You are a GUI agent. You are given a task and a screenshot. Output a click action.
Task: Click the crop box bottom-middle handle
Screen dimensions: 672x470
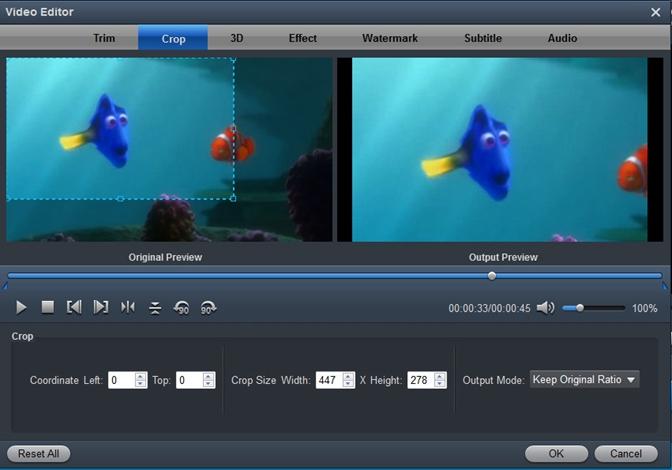[120, 199]
